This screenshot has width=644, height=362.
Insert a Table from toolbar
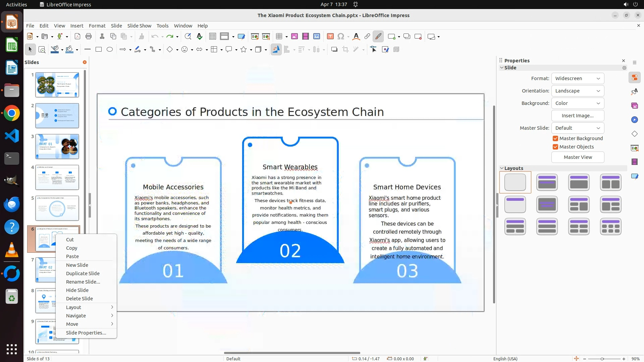pyautogui.click(x=279, y=37)
